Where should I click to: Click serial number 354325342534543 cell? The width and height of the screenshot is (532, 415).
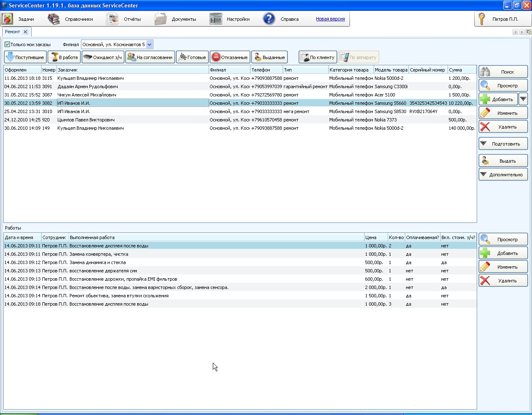click(428, 103)
